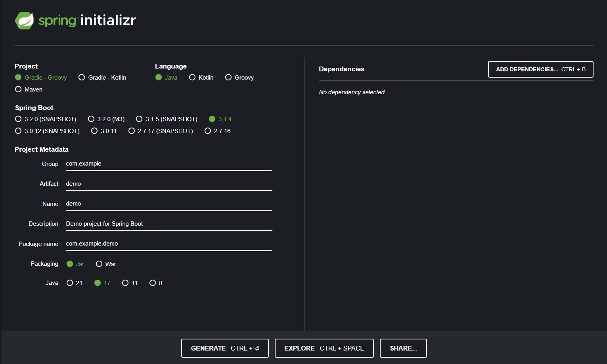The image size is (607, 364).
Task: Select Java language option
Action: pyautogui.click(x=166, y=78)
